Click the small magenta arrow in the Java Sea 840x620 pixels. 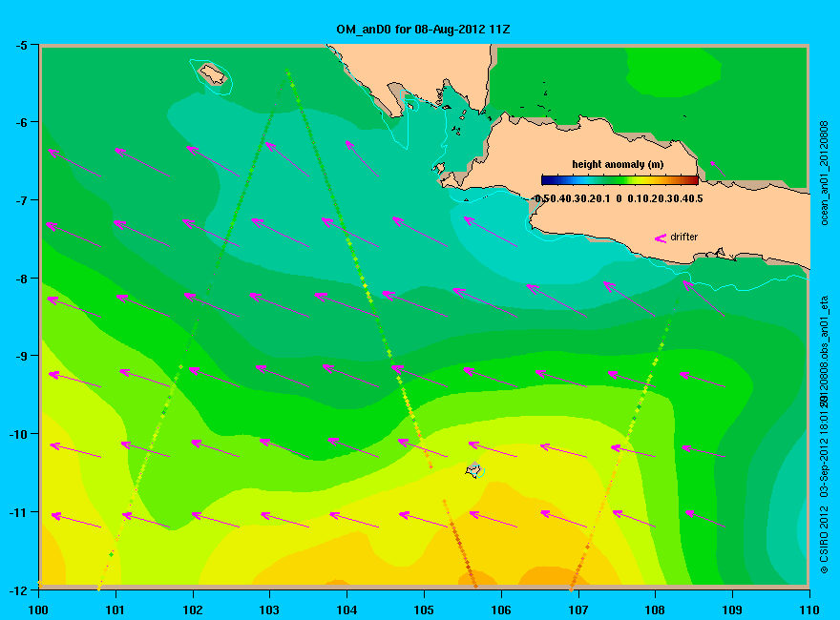718,169
